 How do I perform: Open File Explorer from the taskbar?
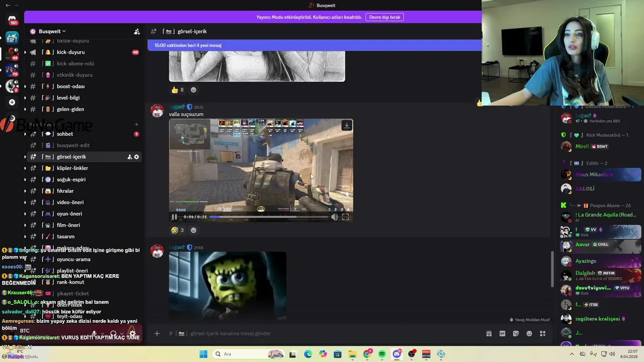pyautogui.click(x=352, y=354)
